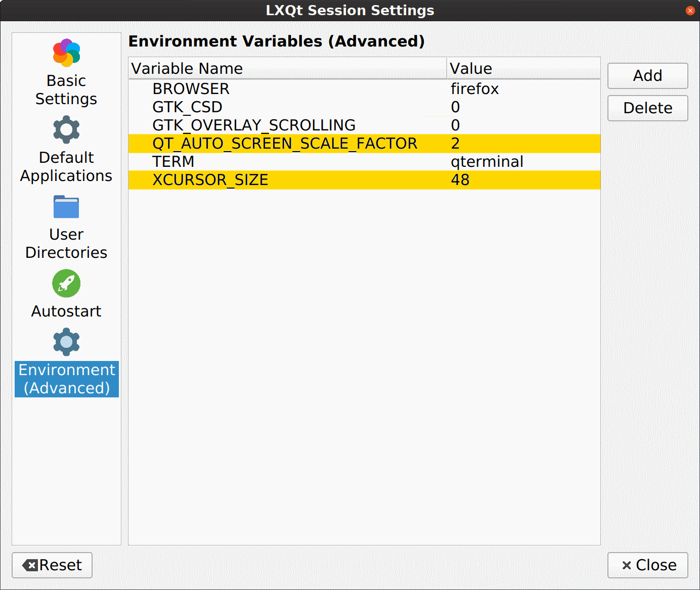Add a new environment variable
The image size is (700, 590).
[x=647, y=76]
